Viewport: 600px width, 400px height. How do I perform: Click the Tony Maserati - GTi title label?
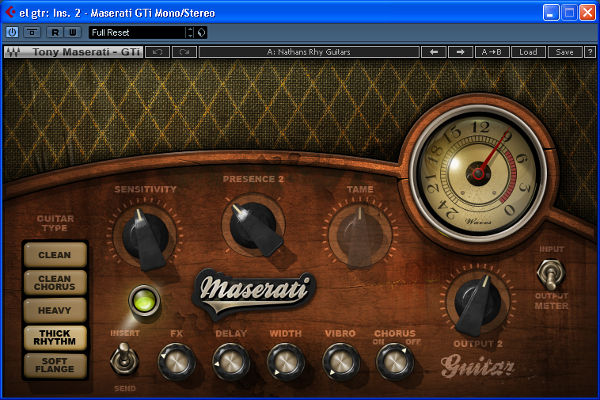pos(86,52)
